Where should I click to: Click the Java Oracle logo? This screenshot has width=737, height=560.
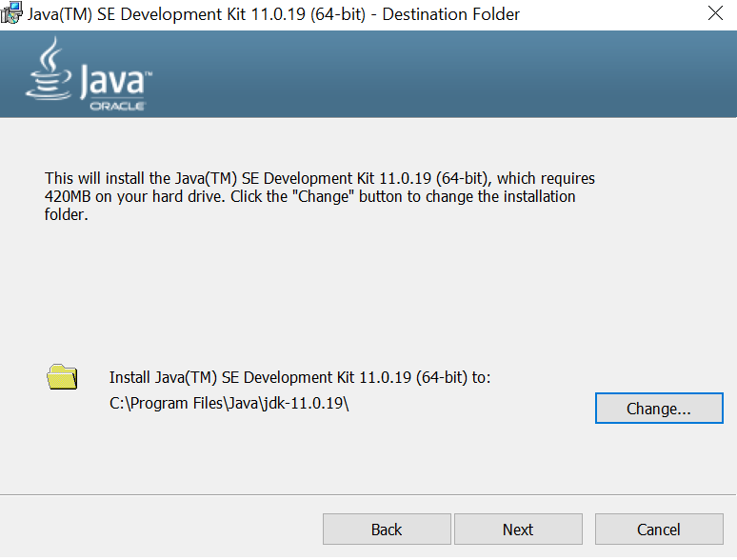[90, 74]
